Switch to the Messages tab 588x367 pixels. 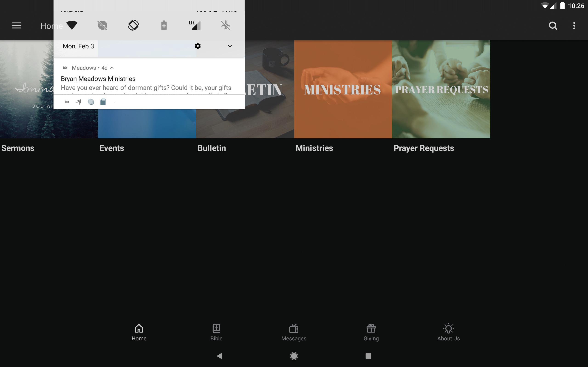[x=294, y=333]
